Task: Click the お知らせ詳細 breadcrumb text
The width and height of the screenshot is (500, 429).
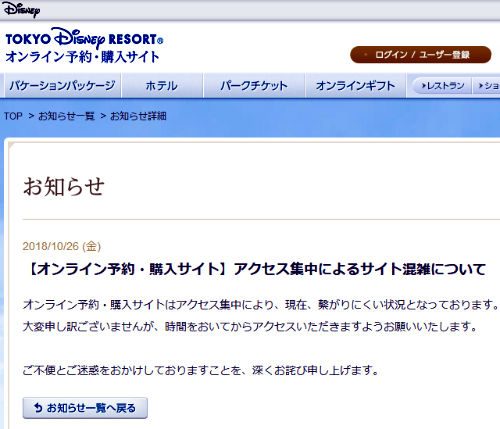Action: 138,116
